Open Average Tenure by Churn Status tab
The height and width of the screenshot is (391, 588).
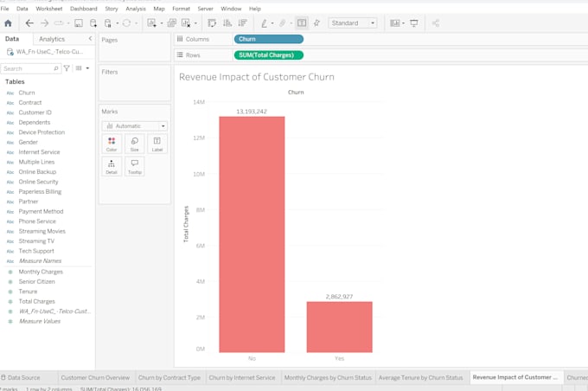pos(420,377)
